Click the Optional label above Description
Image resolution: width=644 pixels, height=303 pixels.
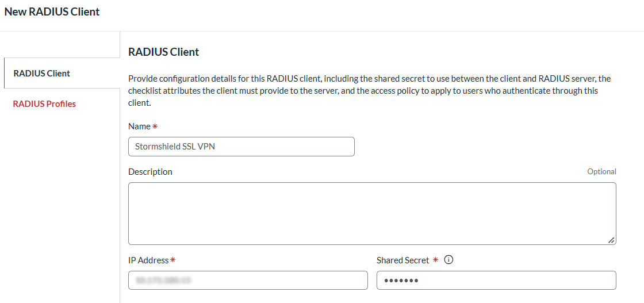click(x=601, y=171)
